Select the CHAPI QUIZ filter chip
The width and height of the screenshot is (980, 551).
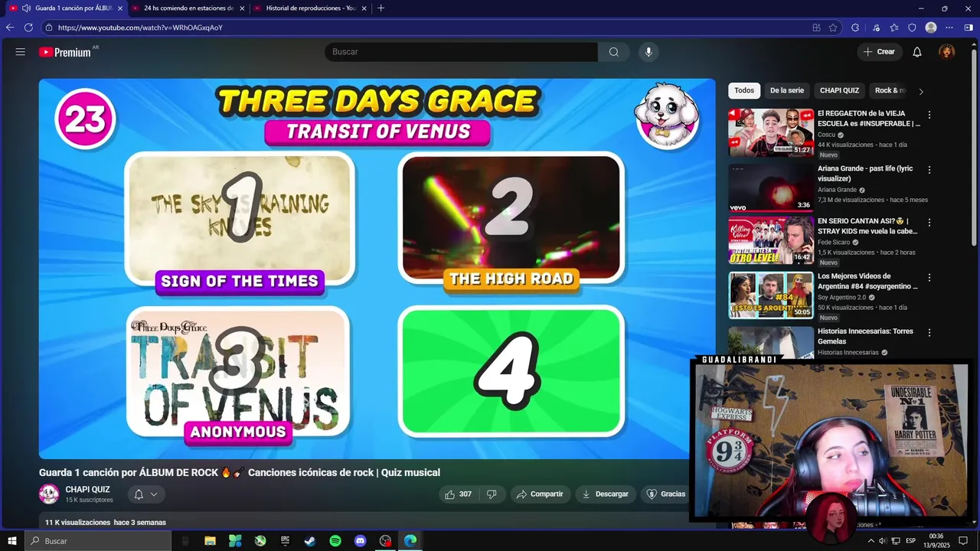[839, 90]
